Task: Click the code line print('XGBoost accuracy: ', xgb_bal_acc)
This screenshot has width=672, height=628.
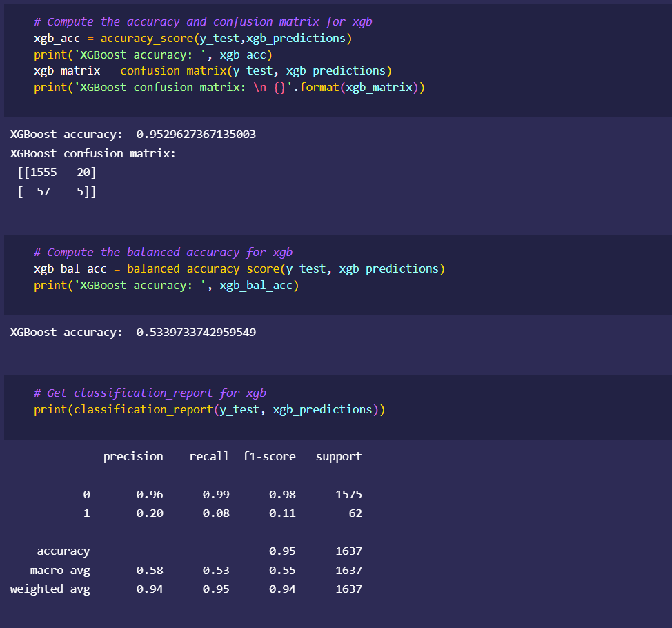Action: (166, 286)
